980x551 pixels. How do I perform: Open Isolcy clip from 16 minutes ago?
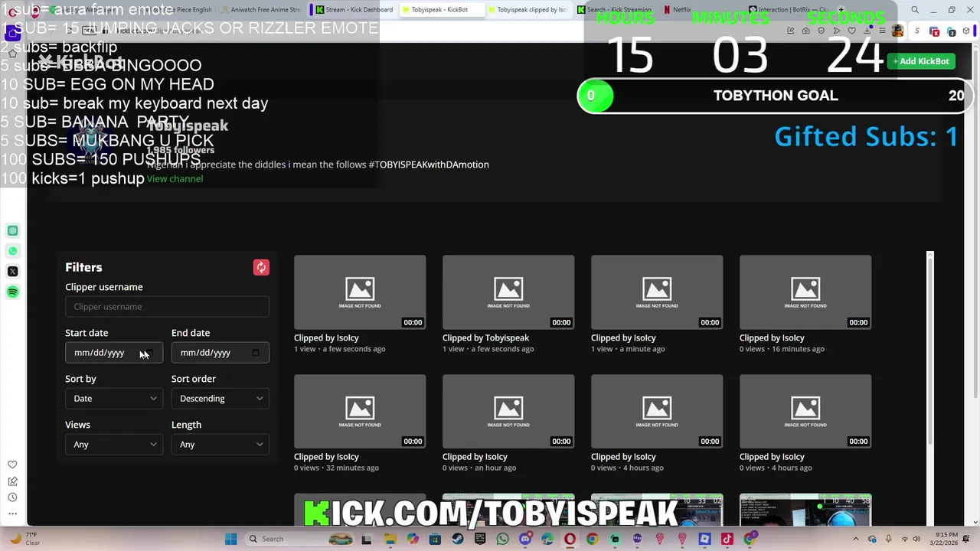(805, 292)
